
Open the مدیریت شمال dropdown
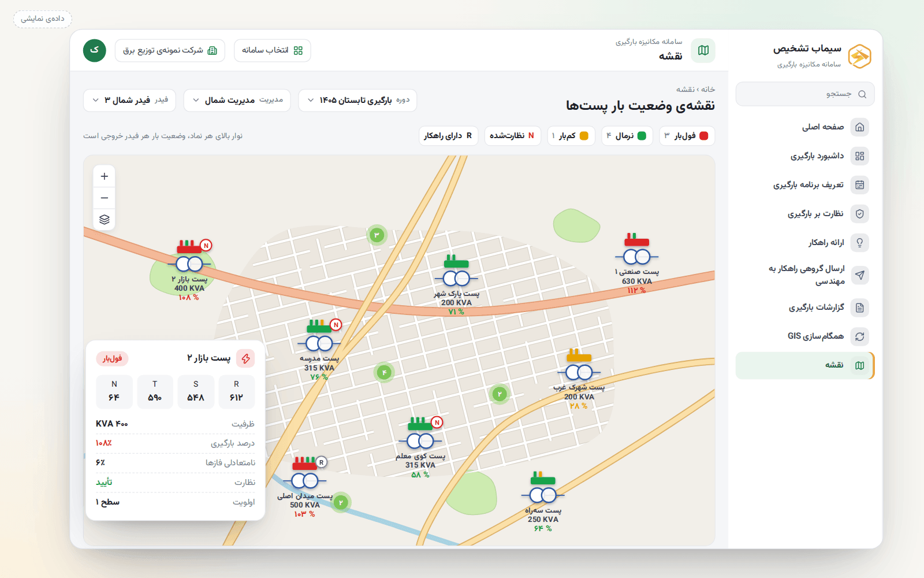(237, 100)
